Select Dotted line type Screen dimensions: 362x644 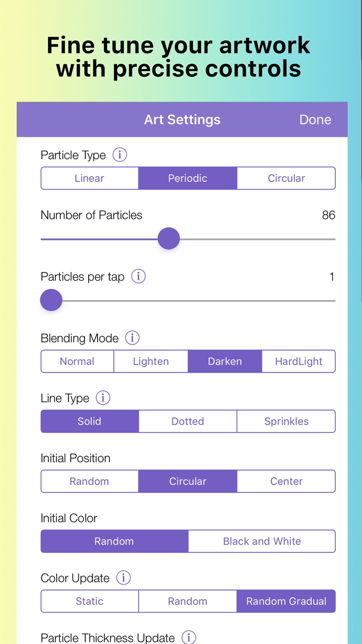point(188,421)
